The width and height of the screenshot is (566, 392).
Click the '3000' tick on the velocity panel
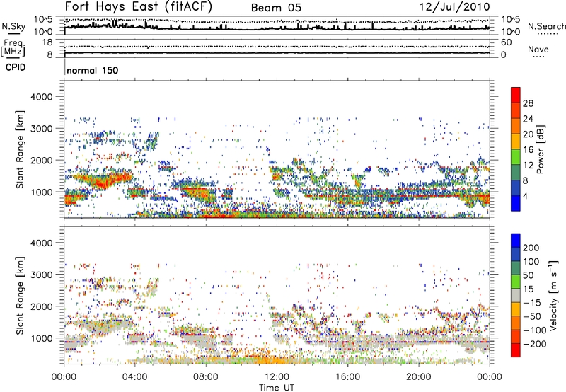pos(42,275)
